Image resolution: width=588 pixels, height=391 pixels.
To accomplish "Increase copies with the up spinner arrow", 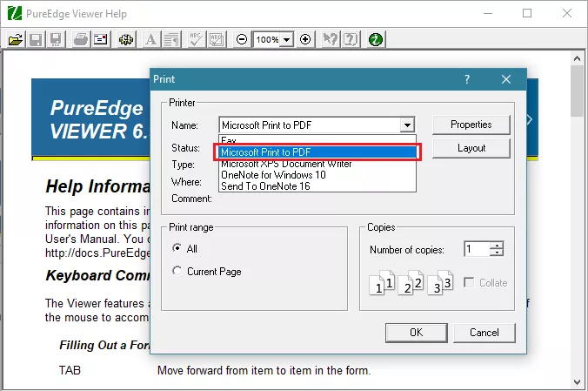I will (497, 246).
